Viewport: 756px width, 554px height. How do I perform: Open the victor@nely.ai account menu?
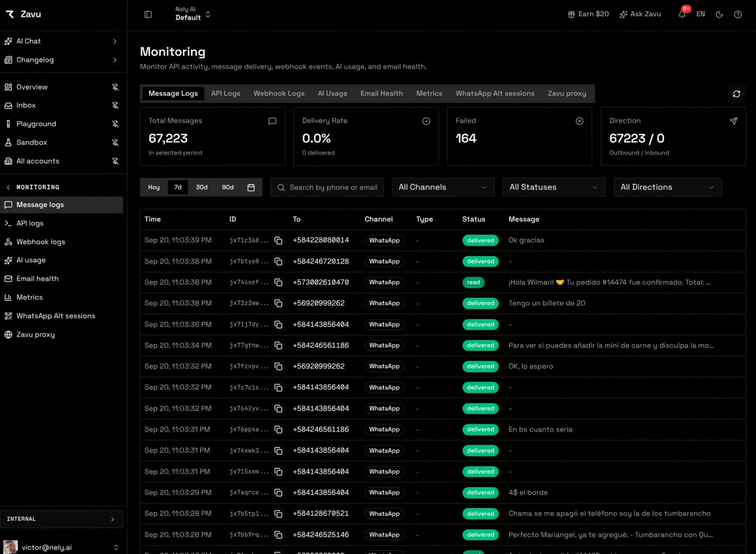[62, 547]
